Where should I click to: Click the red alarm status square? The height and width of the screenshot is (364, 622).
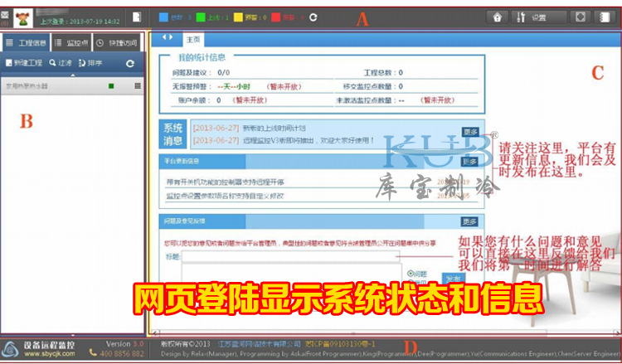[275, 17]
